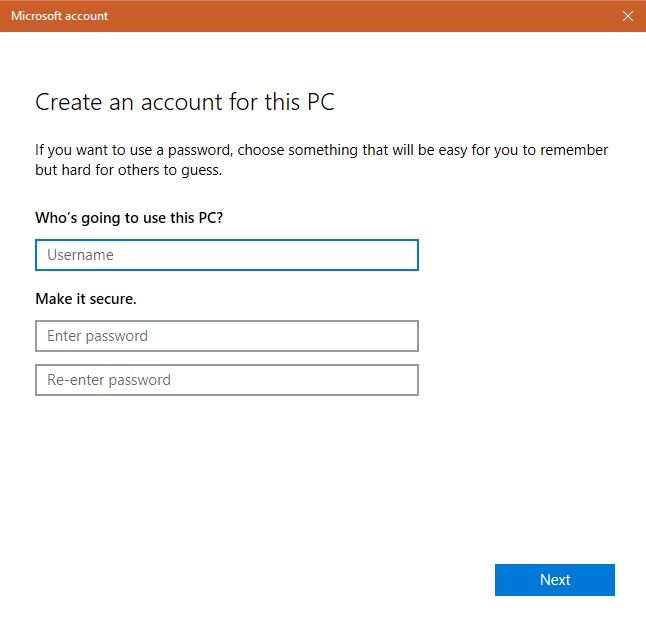Click the Next button
646x629 pixels.
point(554,580)
